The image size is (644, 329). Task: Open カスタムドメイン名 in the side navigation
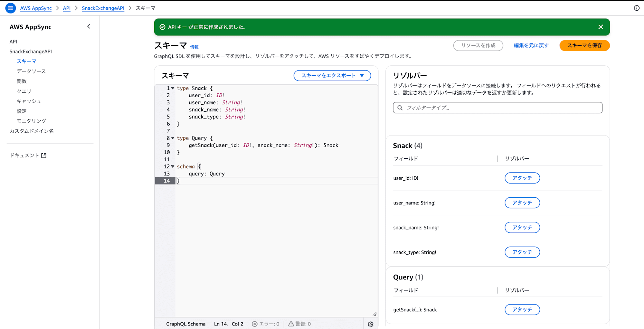(32, 131)
